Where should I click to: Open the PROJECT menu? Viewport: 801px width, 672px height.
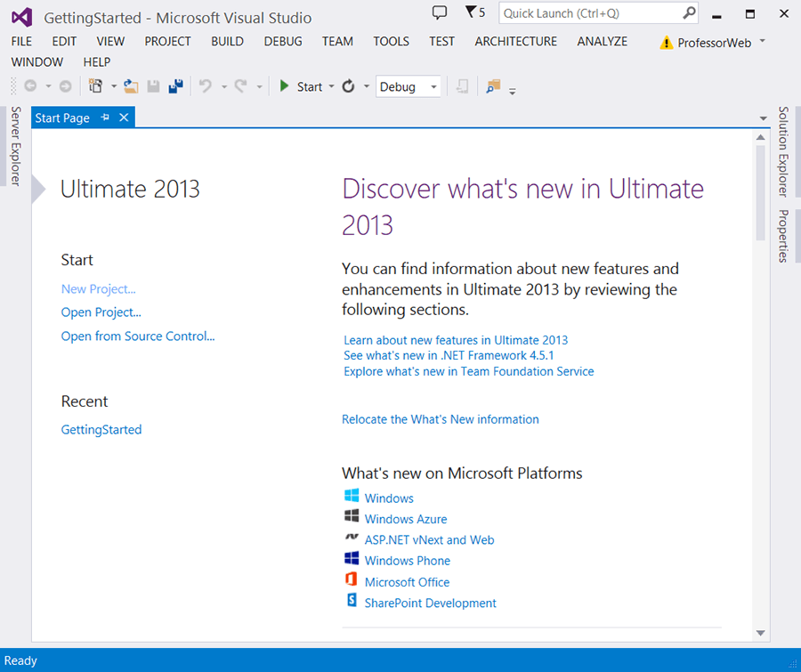click(x=167, y=42)
